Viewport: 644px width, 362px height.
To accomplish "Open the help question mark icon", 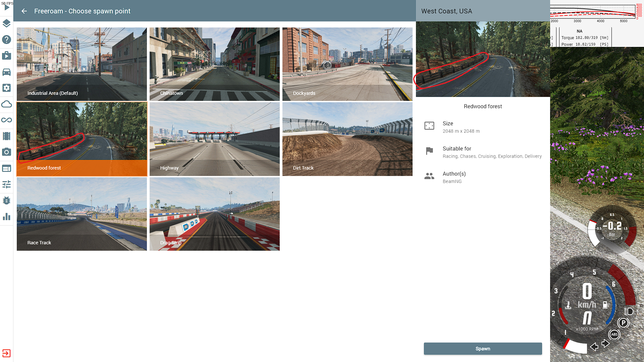I will click(x=7, y=40).
